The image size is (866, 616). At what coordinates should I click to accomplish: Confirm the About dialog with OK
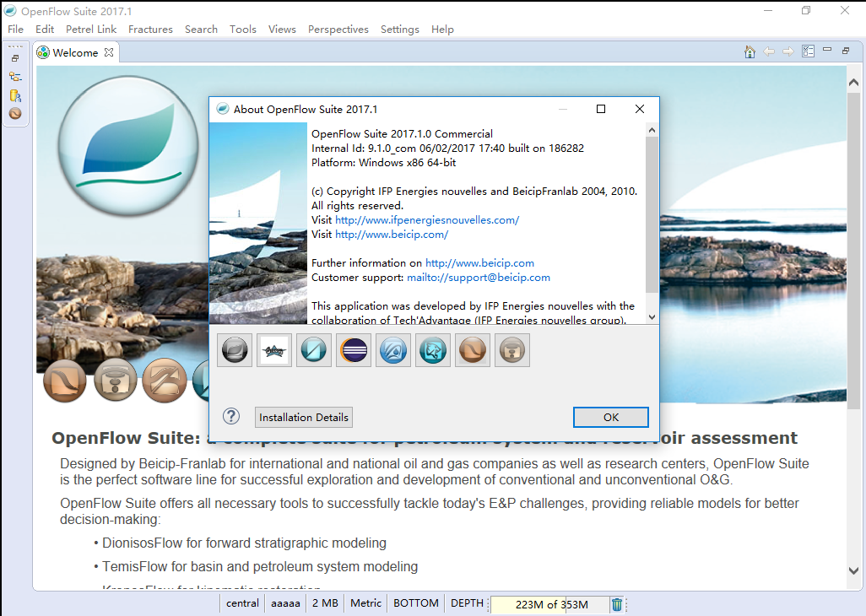(611, 418)
